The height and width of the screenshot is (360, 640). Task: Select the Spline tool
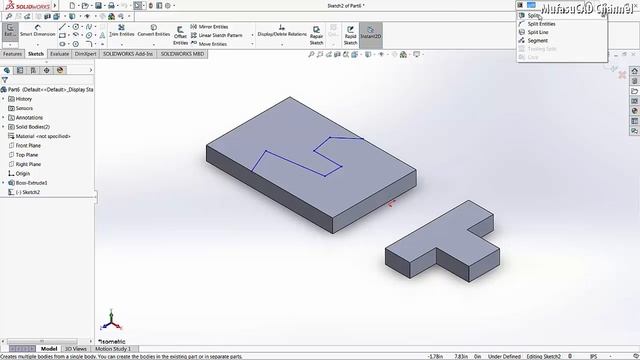pyautogui.click(x=89, y=27)
